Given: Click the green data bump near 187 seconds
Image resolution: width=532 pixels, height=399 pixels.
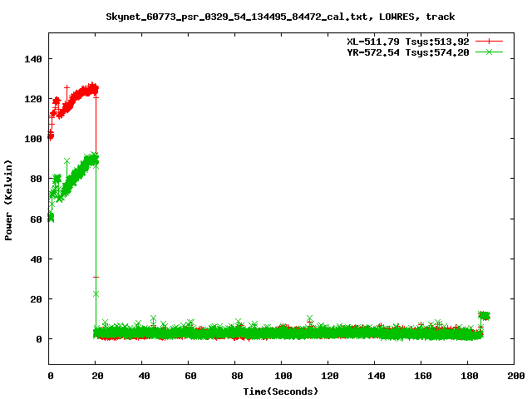Looking at the screenshot, I should [x=484, y=316].
